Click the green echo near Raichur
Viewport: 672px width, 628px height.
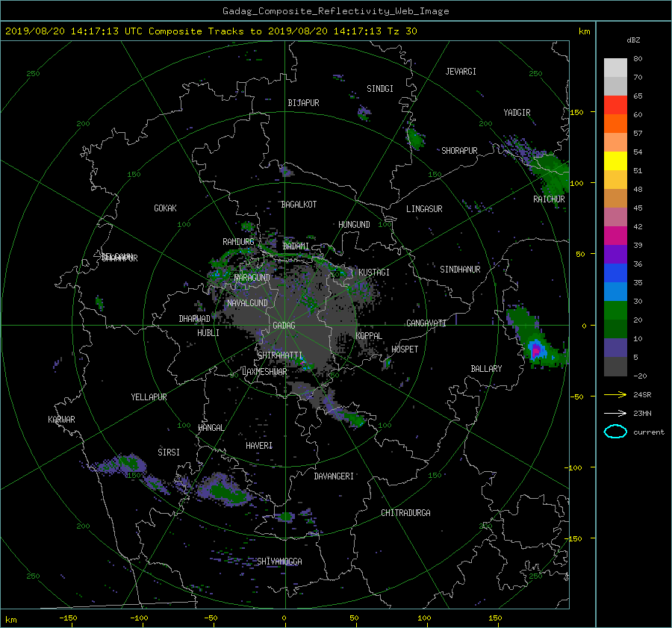(x=553, y=172)
